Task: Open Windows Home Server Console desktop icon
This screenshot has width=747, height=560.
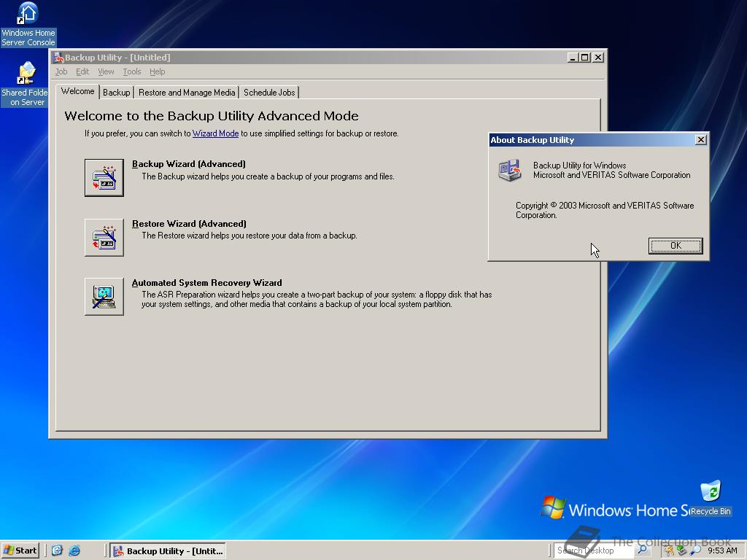Action: point(28,24)
